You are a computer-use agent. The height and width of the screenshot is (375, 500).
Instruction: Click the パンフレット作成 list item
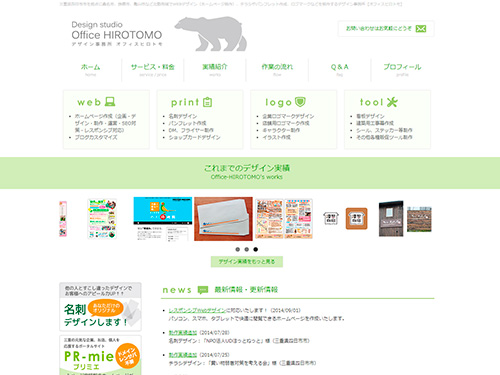point(187,123)
